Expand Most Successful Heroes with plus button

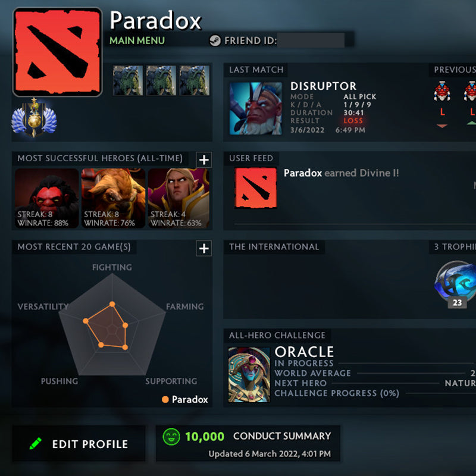coord(203,159)
